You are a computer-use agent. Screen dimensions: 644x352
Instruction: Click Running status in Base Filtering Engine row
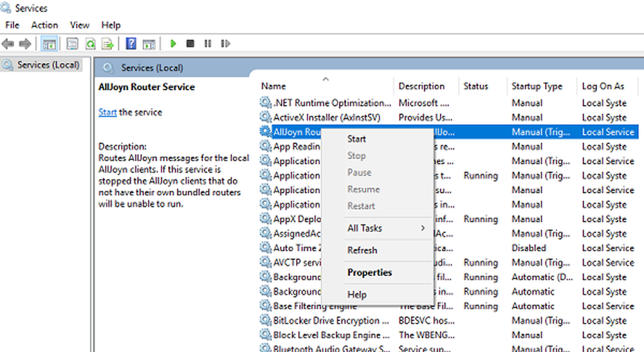[480, 306]
